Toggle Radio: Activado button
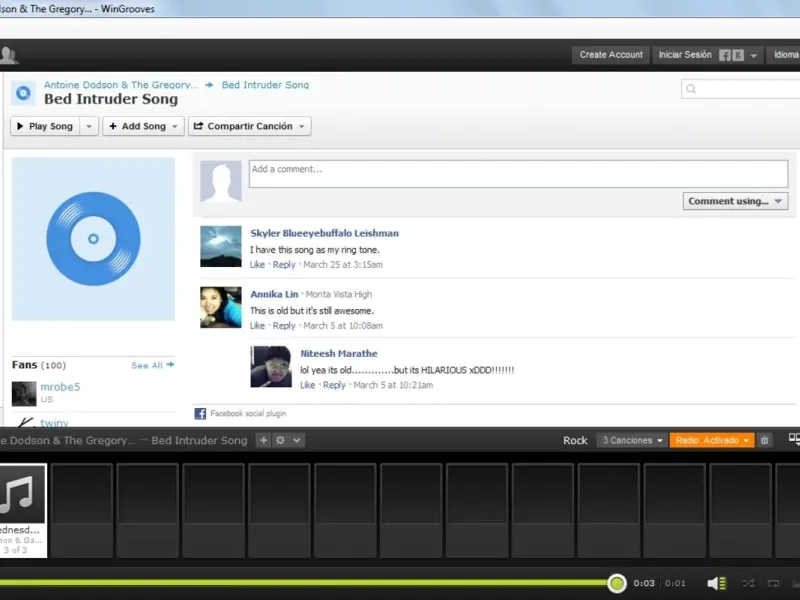This screenshot has height=600, width=800. click(712, 440)
